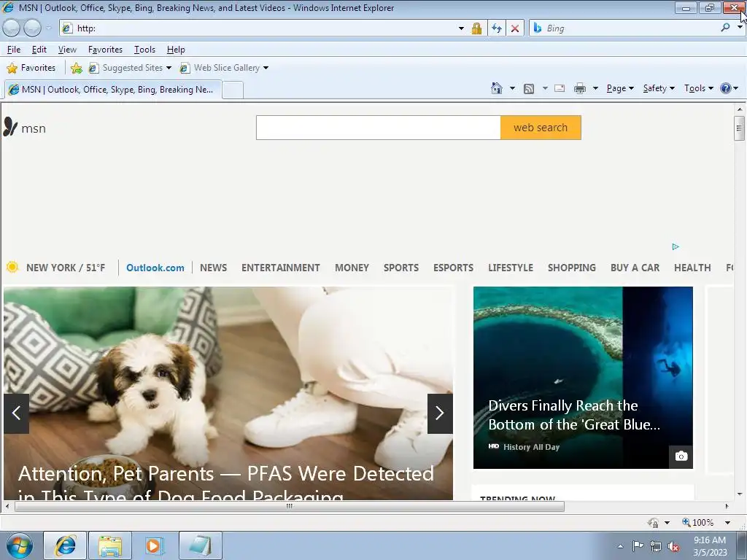Click the RSS feeds icon
747x560 pixels.
pos(529,88)
